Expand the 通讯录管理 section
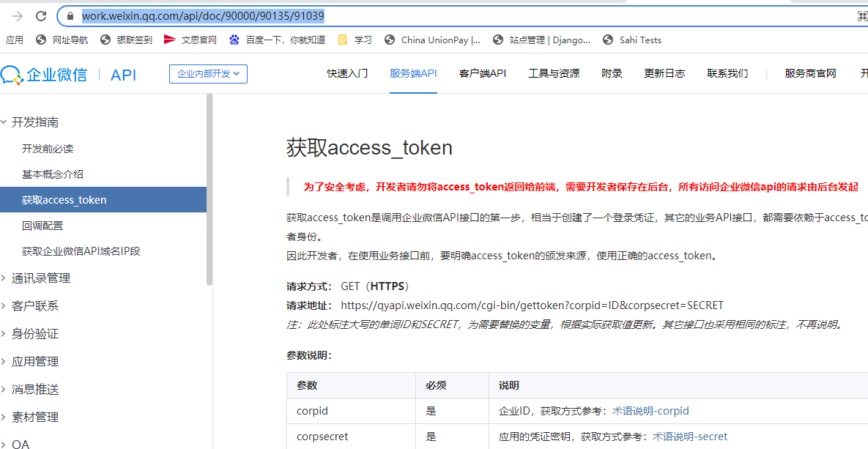The height and width of the screenshot is (449, 868). tap(36, 278)
